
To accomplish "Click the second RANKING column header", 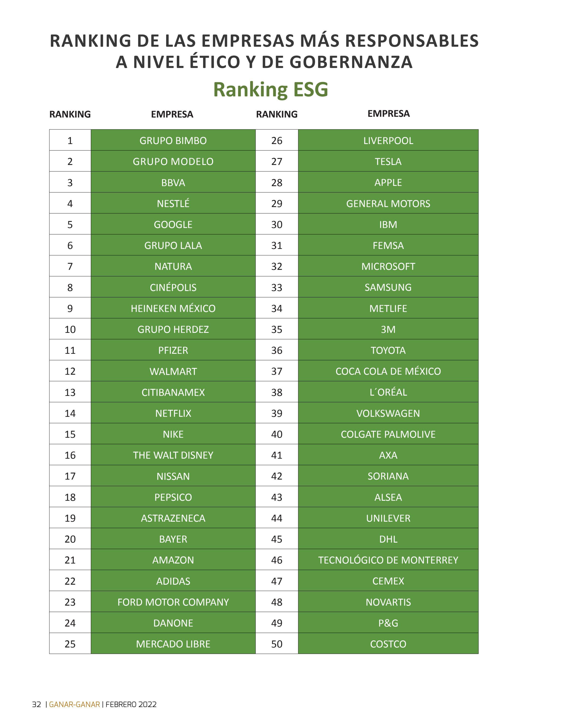I will tap(277, 114).
